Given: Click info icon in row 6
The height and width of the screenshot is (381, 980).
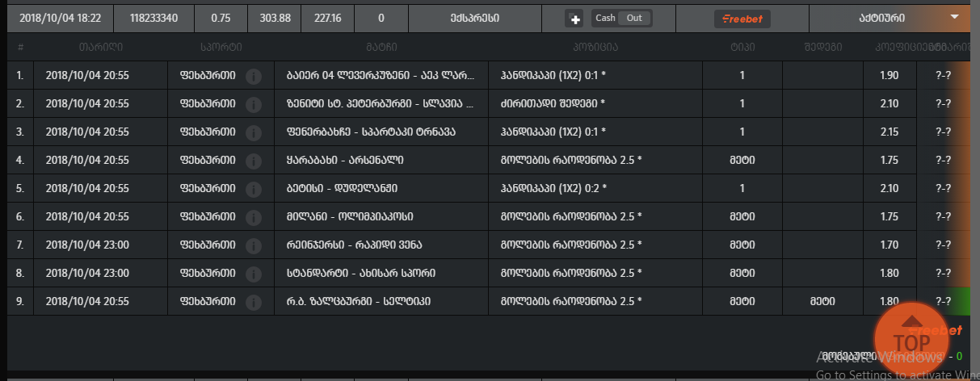Looking at the screenshot, I should 253,217.
